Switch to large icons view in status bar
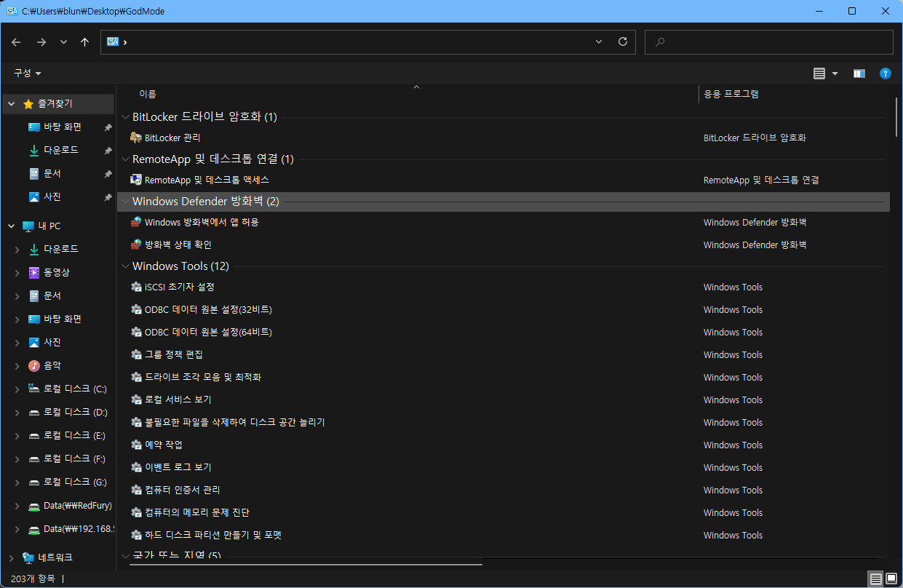 click(x=891, y=579)
